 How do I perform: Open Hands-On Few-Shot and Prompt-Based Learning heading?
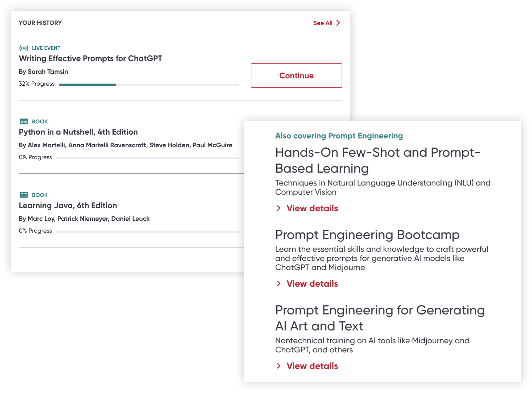pyautogui.click(x=378, y=160)
